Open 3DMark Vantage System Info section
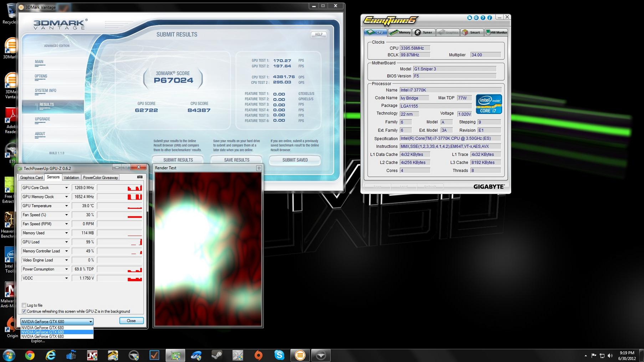 click(46, 90)
